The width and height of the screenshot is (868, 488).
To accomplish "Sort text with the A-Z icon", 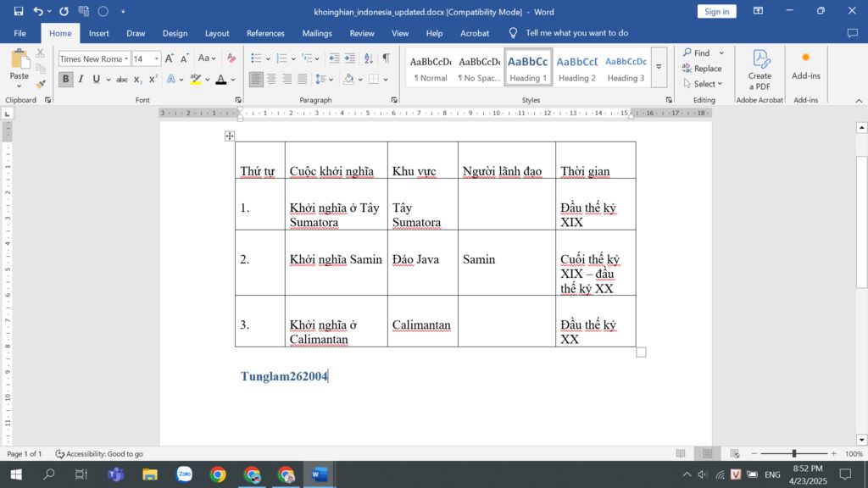I will [x=368, y=58].
